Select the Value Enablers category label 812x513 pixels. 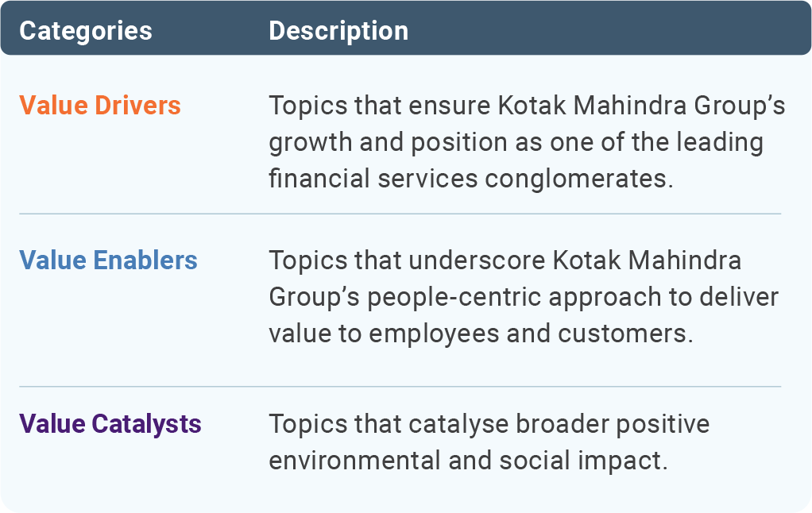[x=108, y=260]
